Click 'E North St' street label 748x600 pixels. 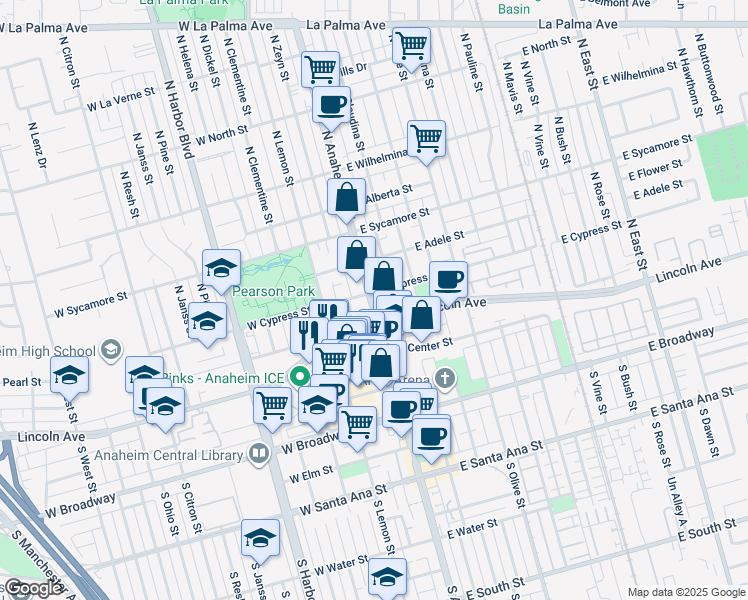[x=546, y=45]
